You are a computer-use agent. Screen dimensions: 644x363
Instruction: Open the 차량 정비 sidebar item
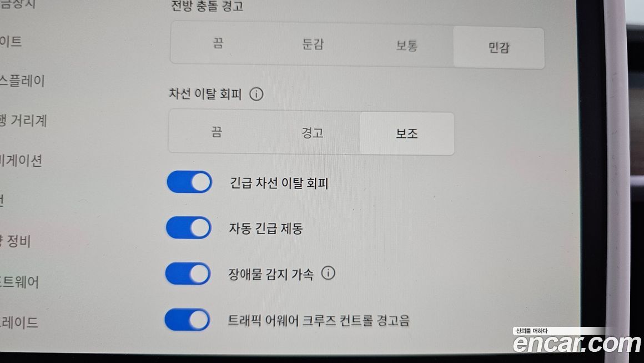point(16,241)
